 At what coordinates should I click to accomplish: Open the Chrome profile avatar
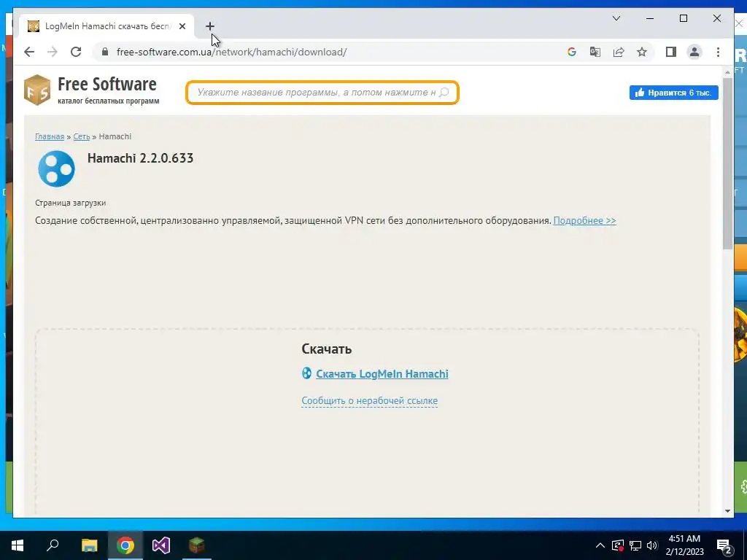pos(694,52)
